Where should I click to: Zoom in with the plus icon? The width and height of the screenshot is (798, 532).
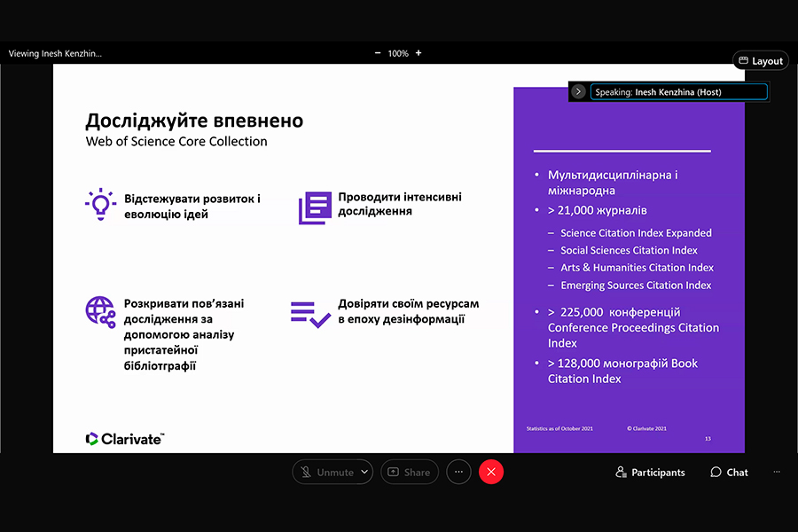coord(419,53)
